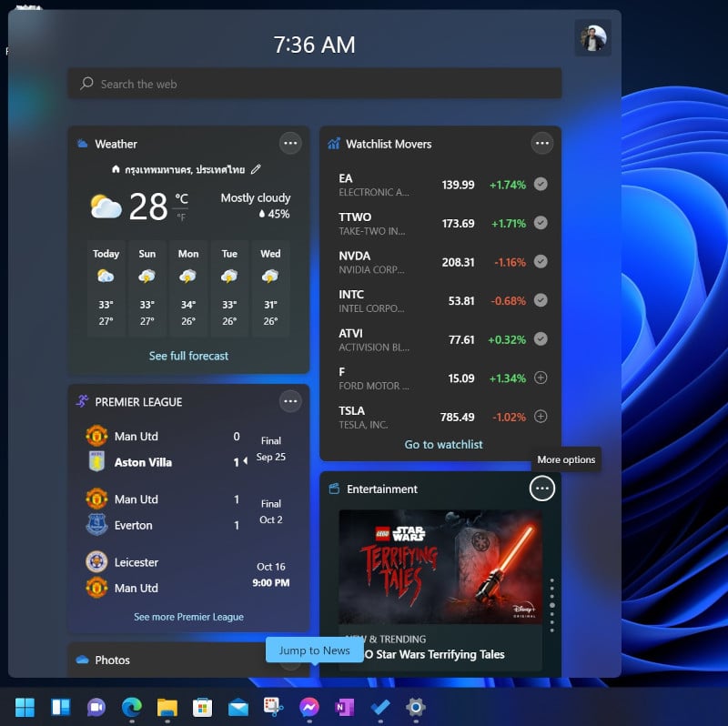Screen dimensions: 728x726
Task: Open the Windows Start menu
Action: coord(25,707)
